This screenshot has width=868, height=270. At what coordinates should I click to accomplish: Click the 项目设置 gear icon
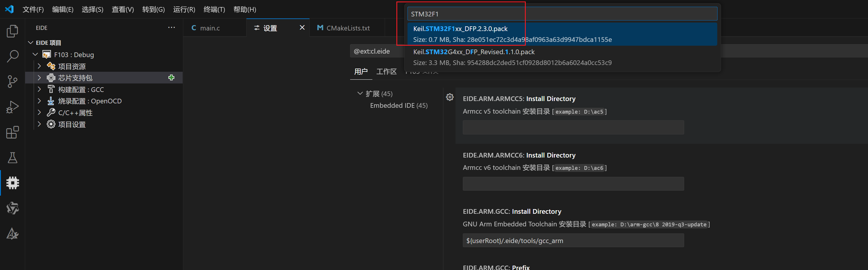(x=51, y=124)
